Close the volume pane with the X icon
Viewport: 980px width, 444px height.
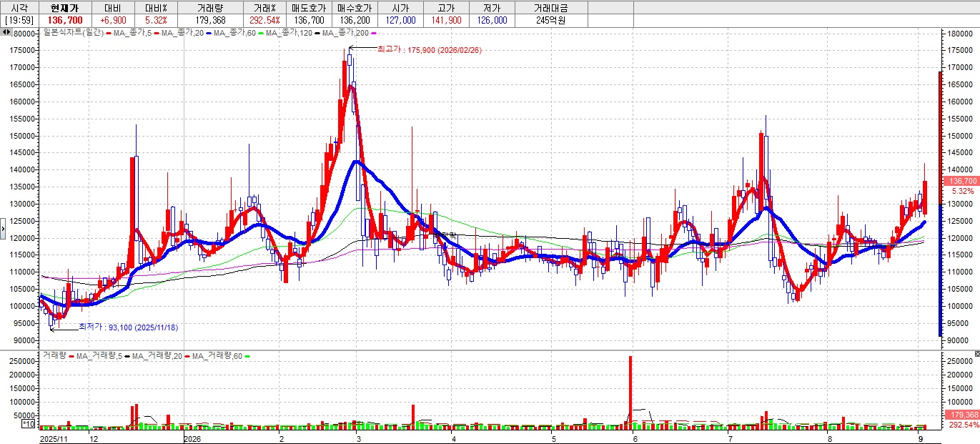point(976,355)
